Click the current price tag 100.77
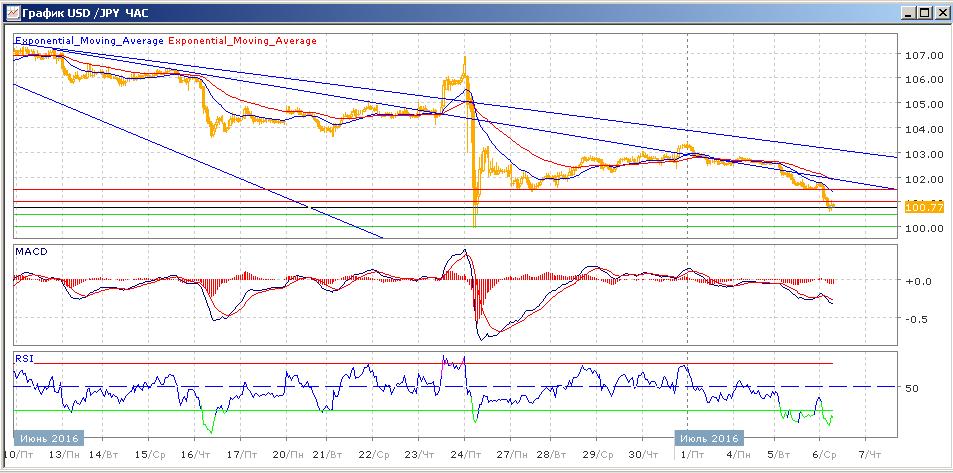 pyautogui.click(x=924, y=207)
